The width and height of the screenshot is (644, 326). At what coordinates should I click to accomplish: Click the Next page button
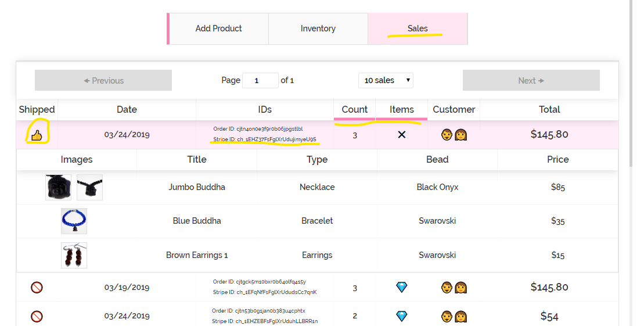point(531,80)
